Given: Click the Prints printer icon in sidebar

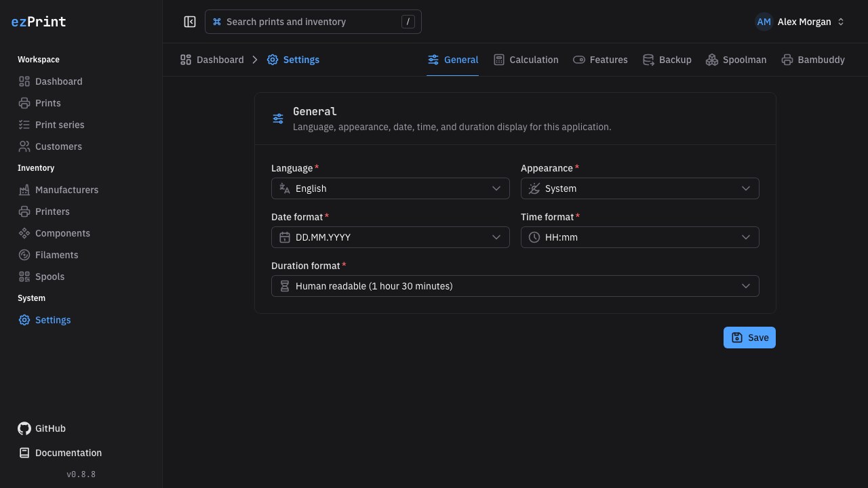Looking at the screenshot, I should (x=24, y=103).
